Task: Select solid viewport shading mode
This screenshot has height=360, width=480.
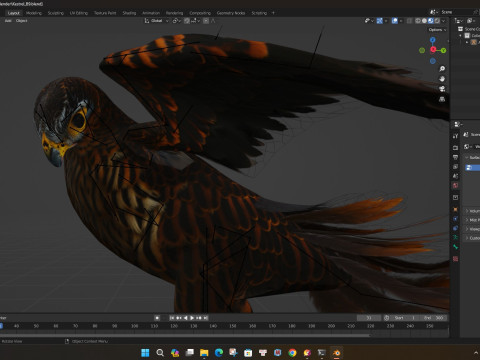Action: pos(424,21)
